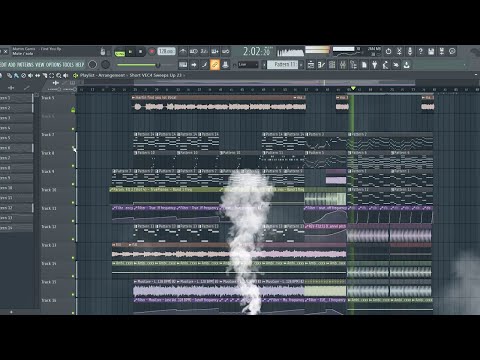Toggle the recording countdown button
480x360 pixels.
204,51
